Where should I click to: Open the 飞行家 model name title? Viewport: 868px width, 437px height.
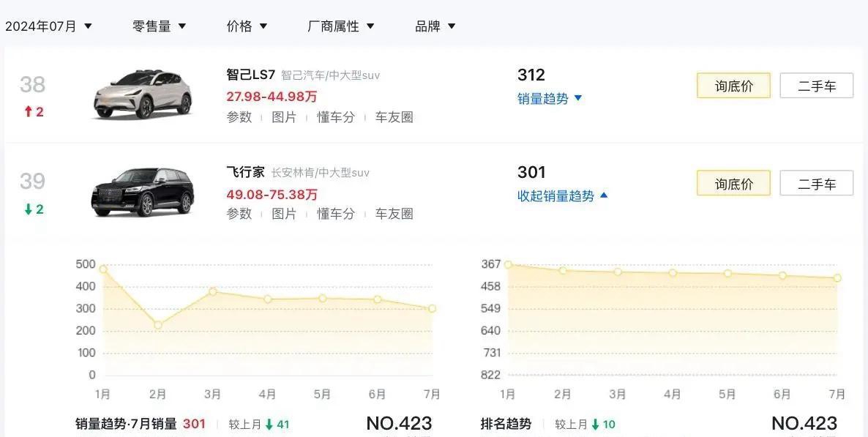[x=245, y=172]
